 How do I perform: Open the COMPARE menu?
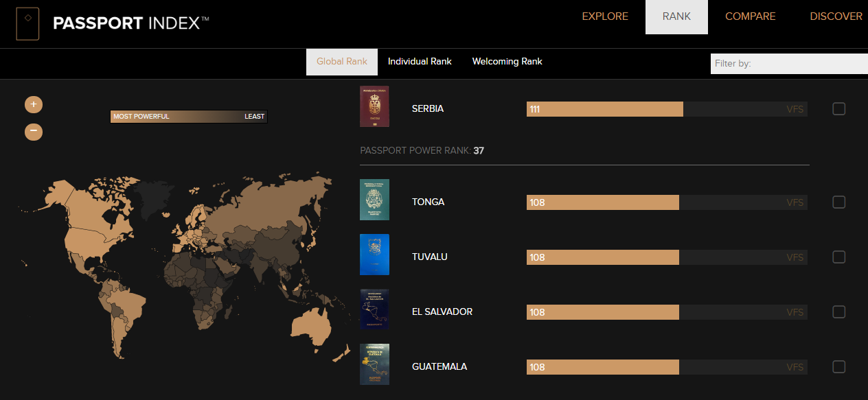tap(751, 16)
